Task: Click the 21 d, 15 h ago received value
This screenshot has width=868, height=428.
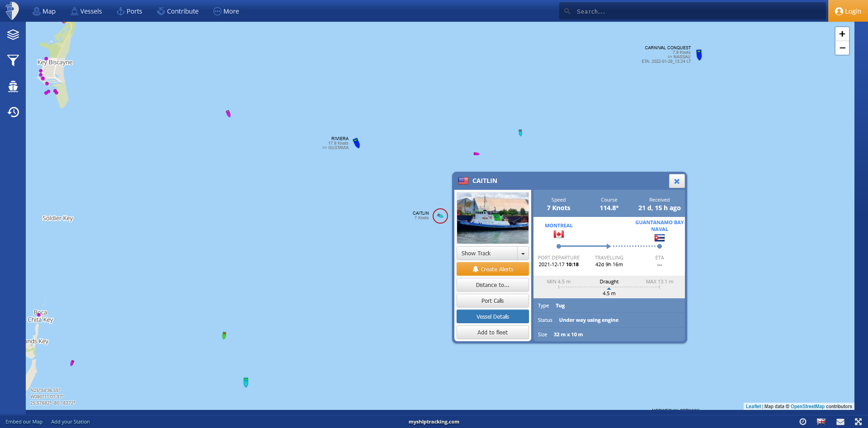Action: click(x=659, y=208)
